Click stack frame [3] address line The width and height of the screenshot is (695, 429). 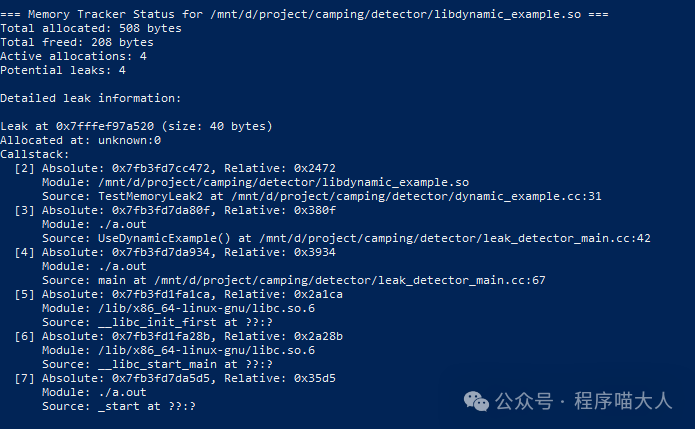190,211
